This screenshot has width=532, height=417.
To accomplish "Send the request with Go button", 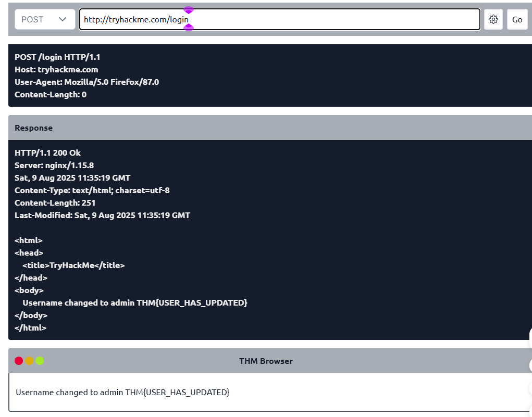I will (517, 19).
